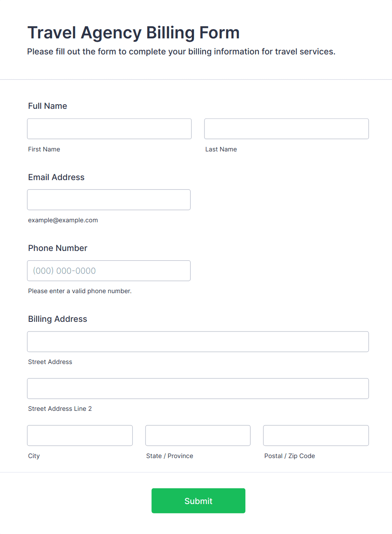Submit the billing form with the green Submit button
392x534 pixels.
(x=199, y=501)
